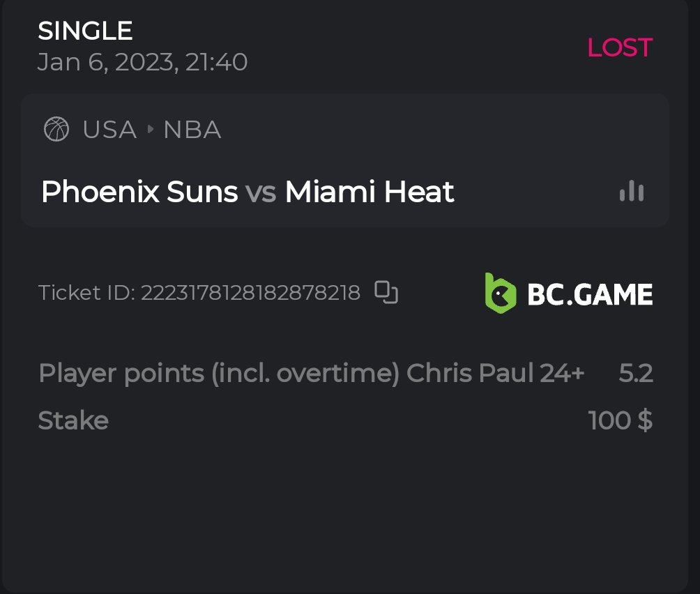Click the Stake label

(73, 420)
